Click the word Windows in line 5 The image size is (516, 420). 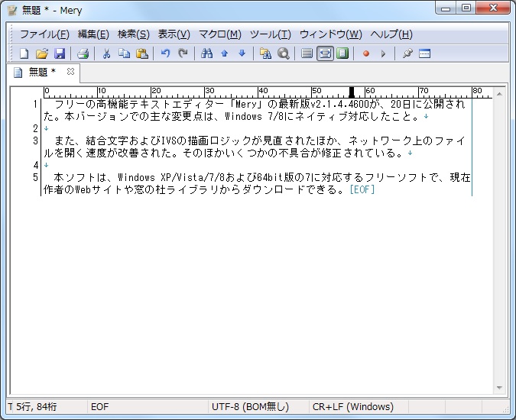tap(136, 177)
